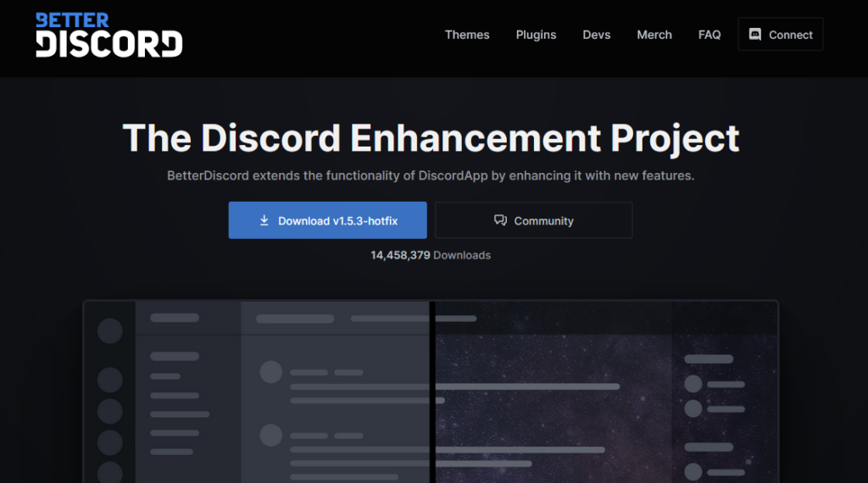The width and height of the screenshot is (868, 483).
Task: Open the Community button
Action: coord(534,220)
